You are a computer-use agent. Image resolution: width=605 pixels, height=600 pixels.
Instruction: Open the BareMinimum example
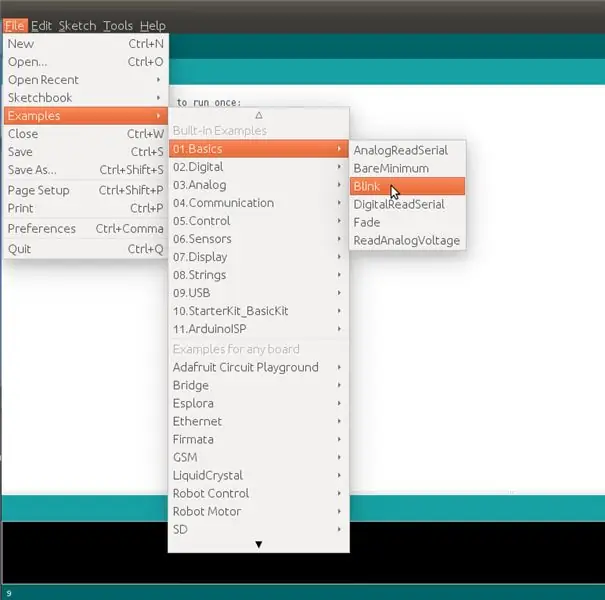point(407,169)
